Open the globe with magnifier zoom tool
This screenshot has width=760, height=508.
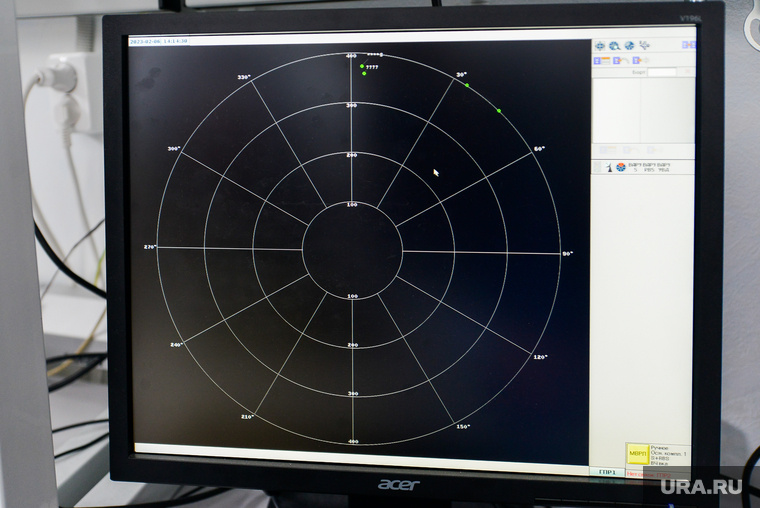[615, 46]
